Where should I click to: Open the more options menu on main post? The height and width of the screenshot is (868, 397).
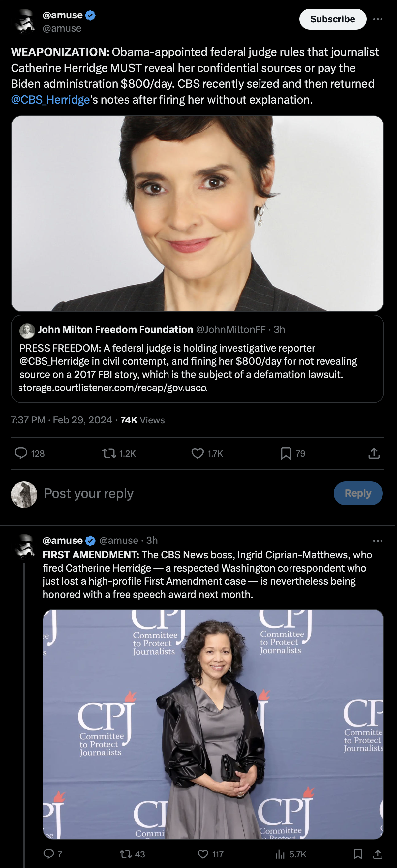(378, 19)
